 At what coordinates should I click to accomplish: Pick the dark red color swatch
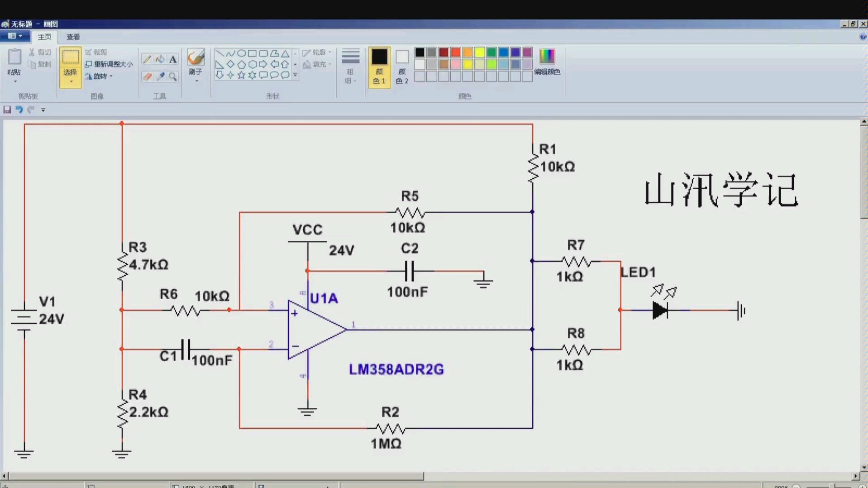click(444, 53)
